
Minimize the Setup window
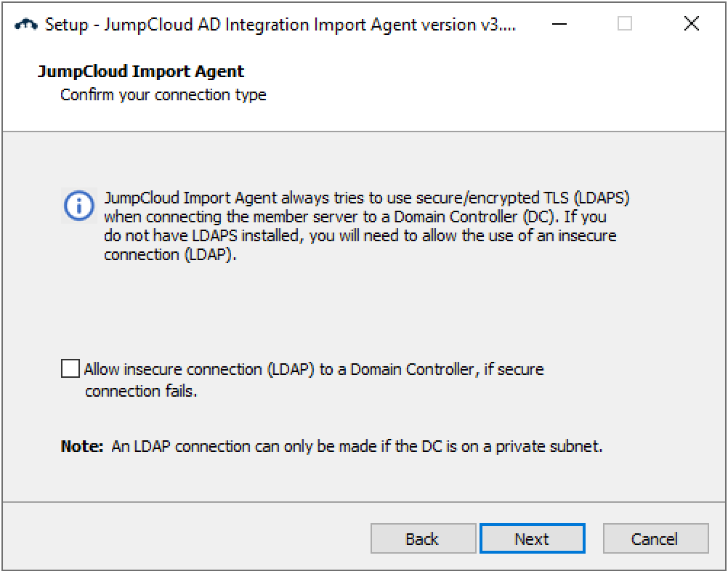[x=559, y=24]
